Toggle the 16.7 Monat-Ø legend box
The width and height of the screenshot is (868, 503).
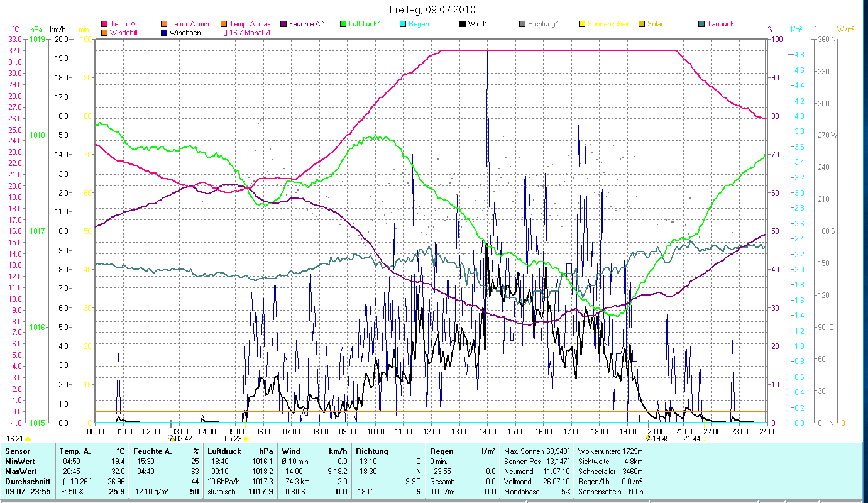(224, 33)
